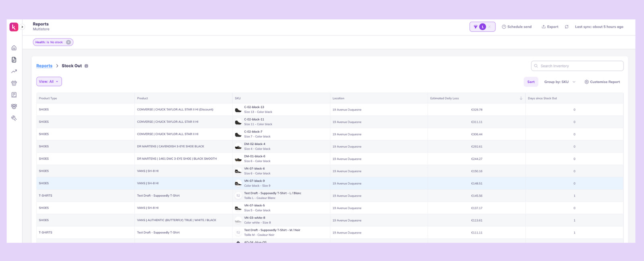Click placeholder image for T-Shirt L / Blanc
Viewport: 644px width, 261px height.
[x=238, y=196]
